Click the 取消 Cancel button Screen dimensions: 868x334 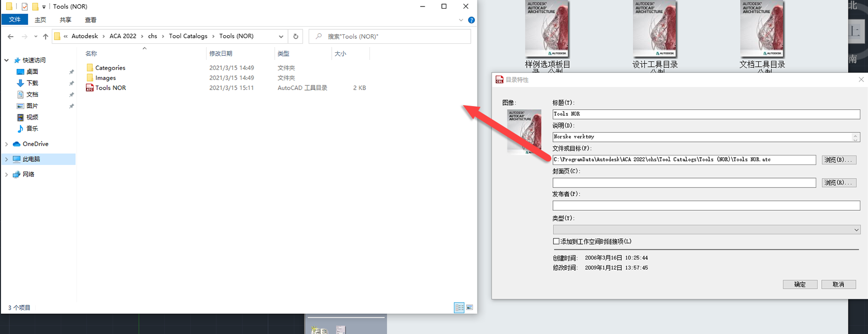(x=838, y=284)
